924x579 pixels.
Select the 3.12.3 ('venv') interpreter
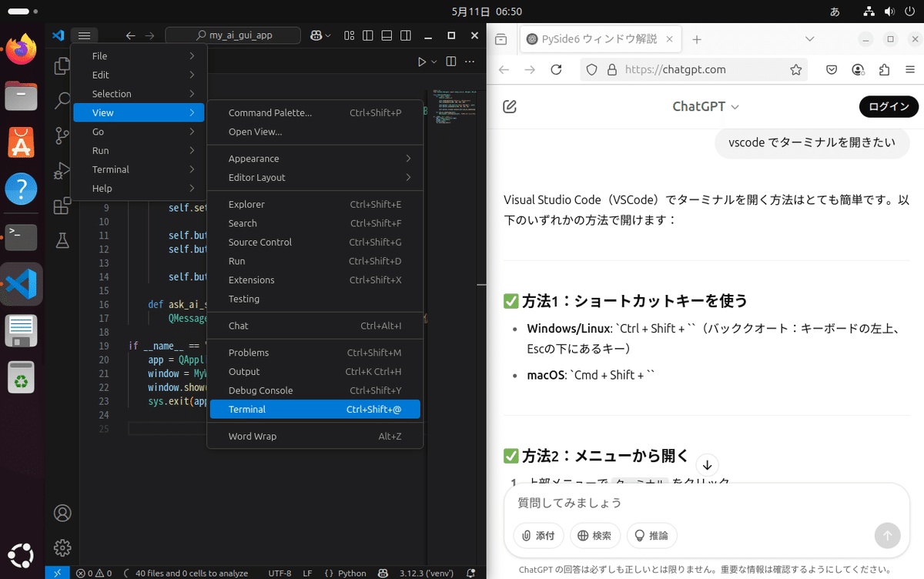point(427,573)
